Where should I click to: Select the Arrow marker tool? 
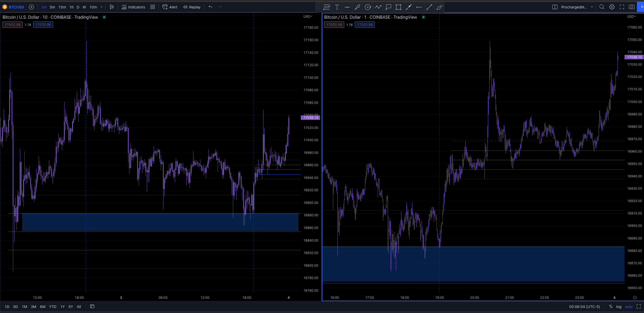(408, 7)
